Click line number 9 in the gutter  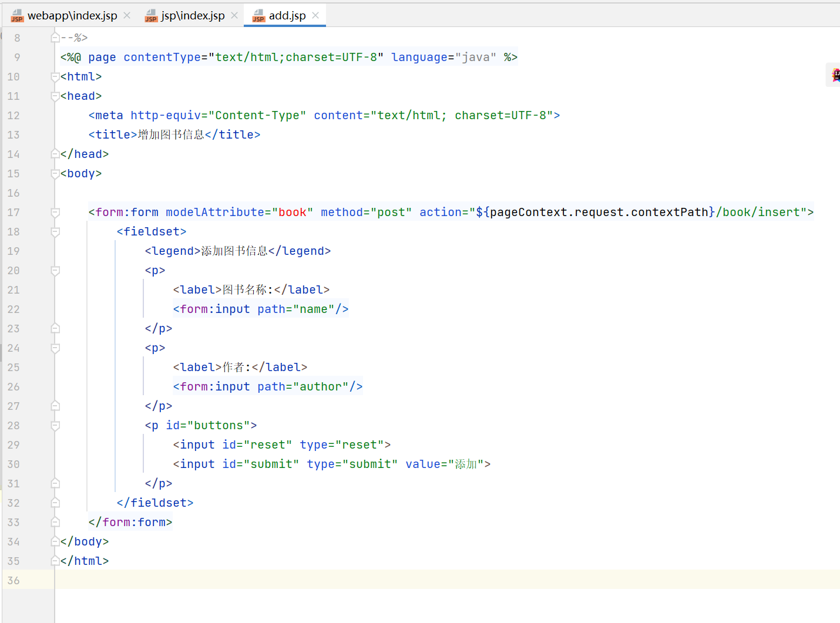pos(17,58)
